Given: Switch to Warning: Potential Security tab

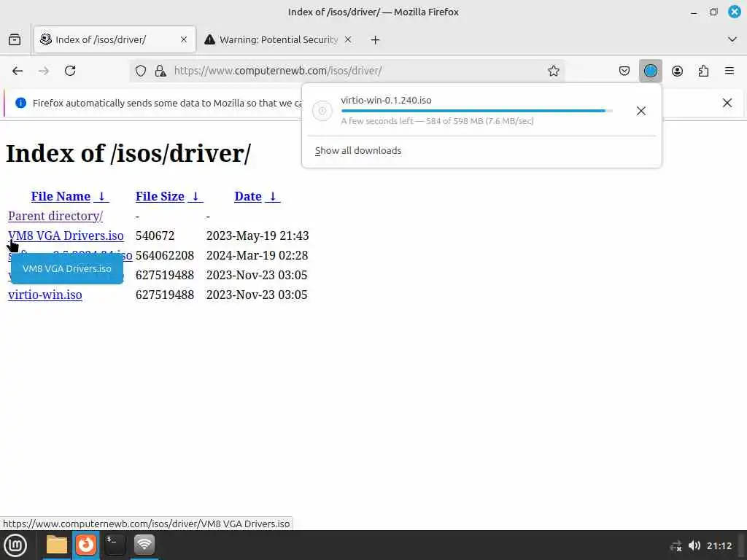Looking at the screenshot, I should (279, 39).
